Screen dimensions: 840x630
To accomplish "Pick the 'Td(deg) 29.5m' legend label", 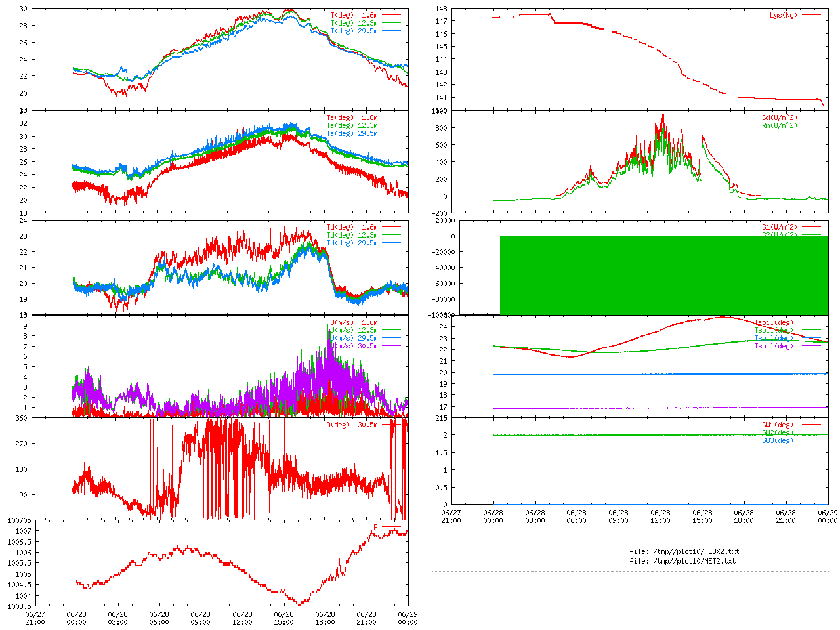I will click(x=352, y=243).
